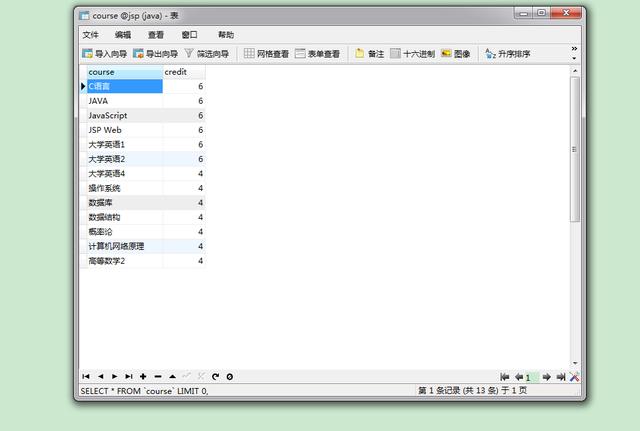Click the credit value for JAVA

[184, 101]
